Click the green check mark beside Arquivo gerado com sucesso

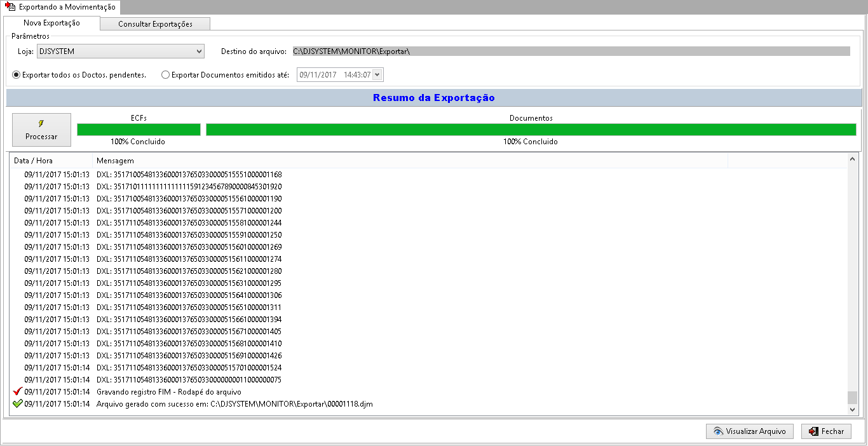tap(17, 403)
